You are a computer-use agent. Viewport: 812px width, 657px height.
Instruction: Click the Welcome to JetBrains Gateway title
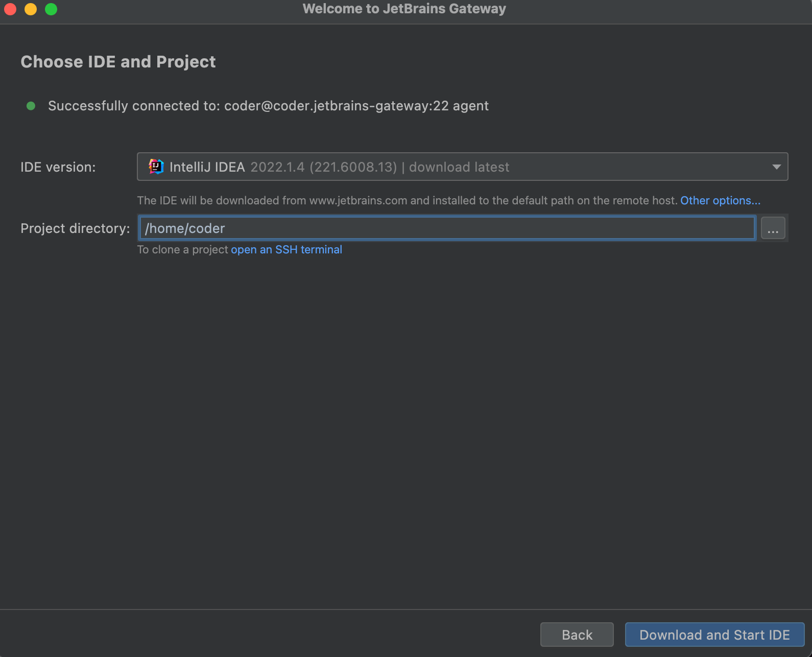point(404,9)
